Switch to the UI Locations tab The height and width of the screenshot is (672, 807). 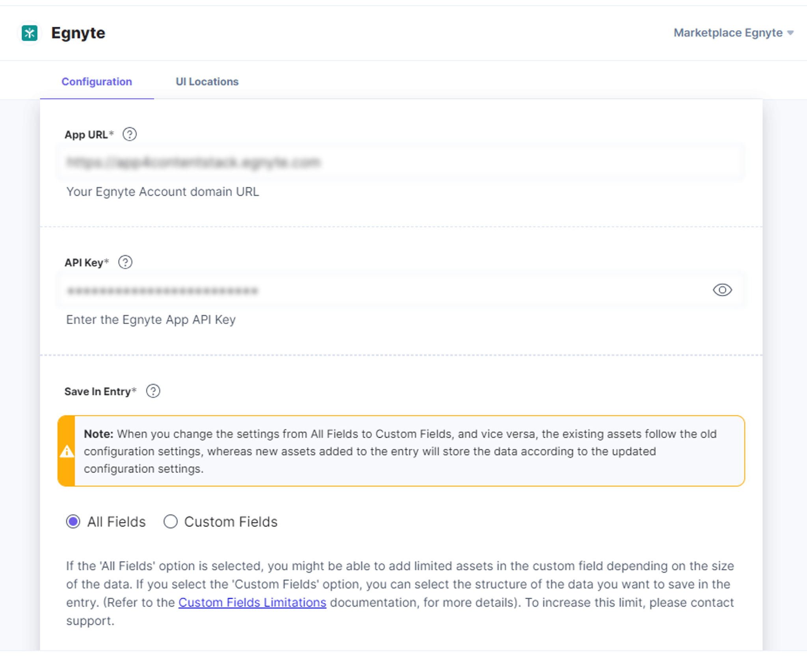point(207,82)
